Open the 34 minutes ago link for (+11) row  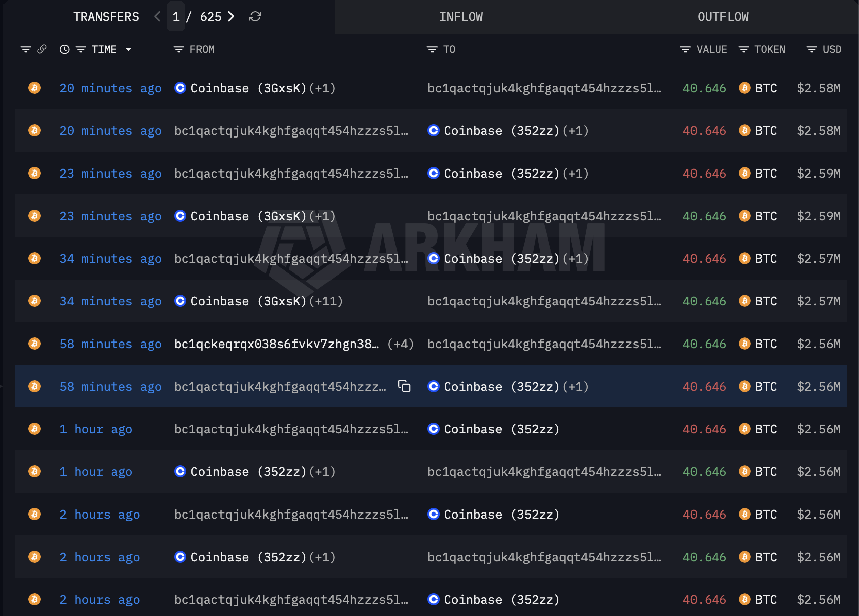tap(111, 301)
